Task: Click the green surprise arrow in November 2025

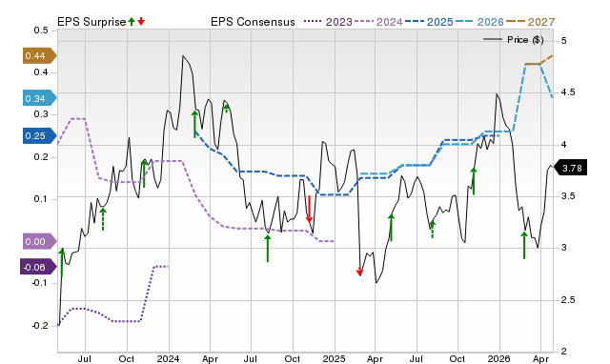Action: [x=474, y=181]
